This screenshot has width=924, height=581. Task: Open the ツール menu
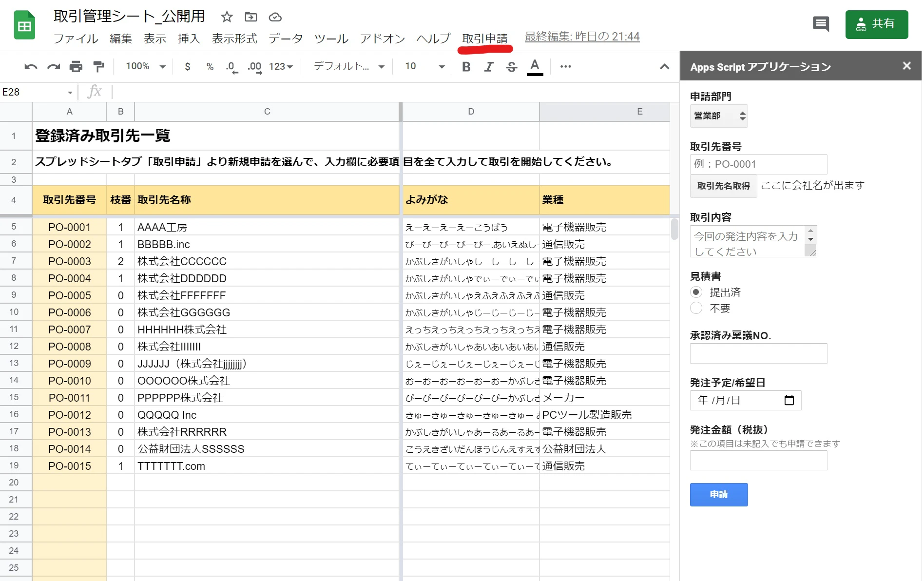(x=331, y=38)
